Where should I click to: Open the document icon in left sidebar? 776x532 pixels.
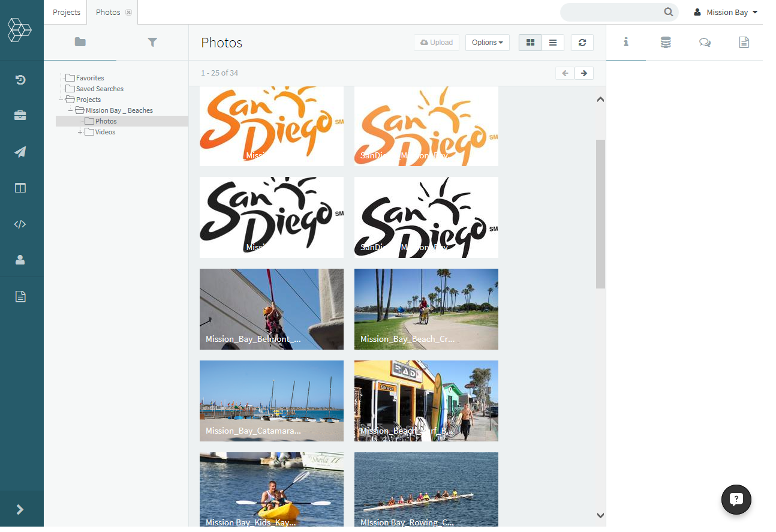20,296
